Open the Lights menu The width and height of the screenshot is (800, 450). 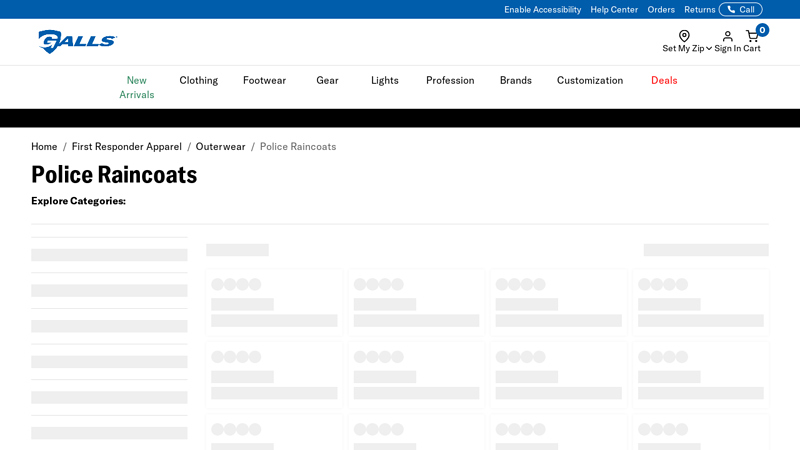click(x=384, y=80)
